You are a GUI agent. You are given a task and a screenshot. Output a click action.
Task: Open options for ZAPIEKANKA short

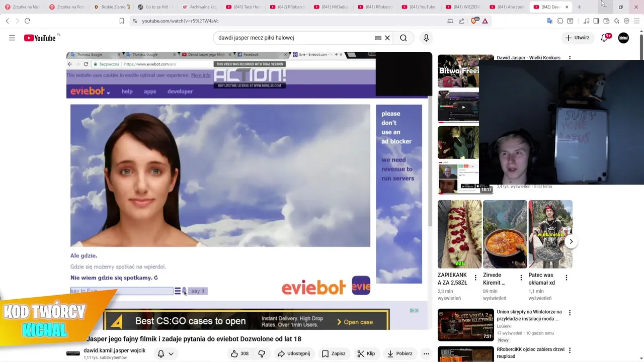475,278
